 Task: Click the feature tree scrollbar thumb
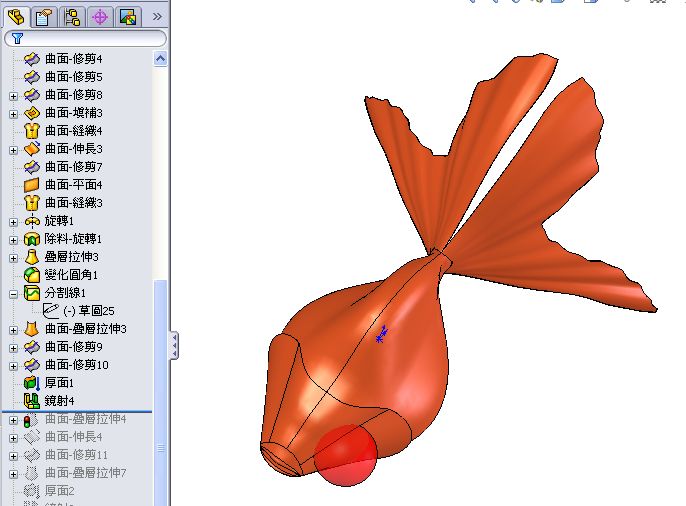point(161,391)
